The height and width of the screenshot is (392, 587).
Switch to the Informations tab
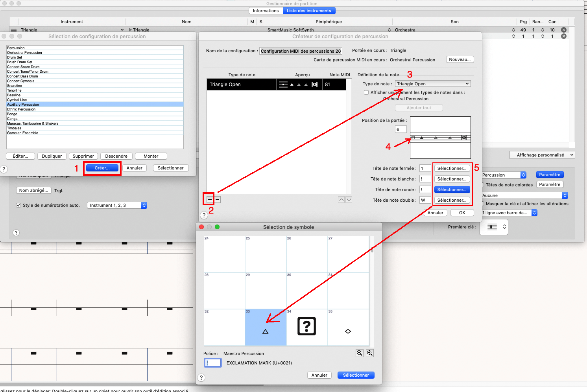[x=266, y=11]
